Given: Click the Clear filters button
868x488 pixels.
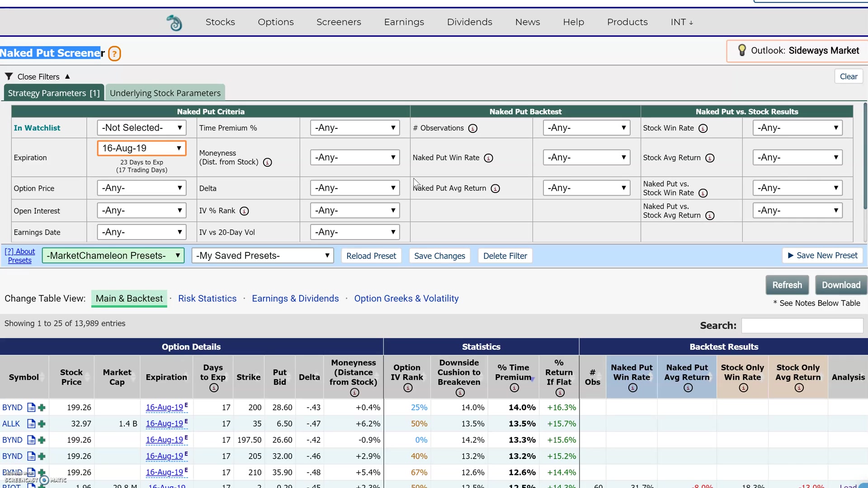Looking at the screenshot, I should [x=849, y=77].
